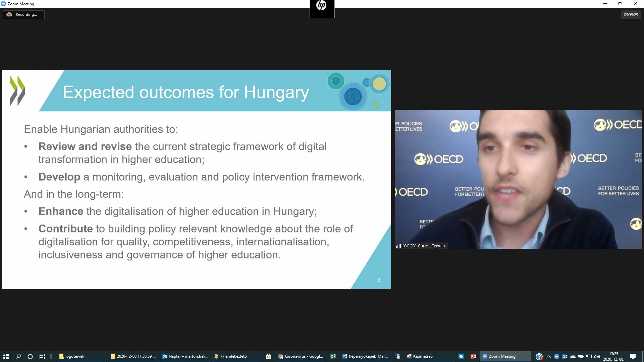Viewport: 644px width, 362px height.
Task: Open the volume speaker tray icon
Action: [597, 357]
